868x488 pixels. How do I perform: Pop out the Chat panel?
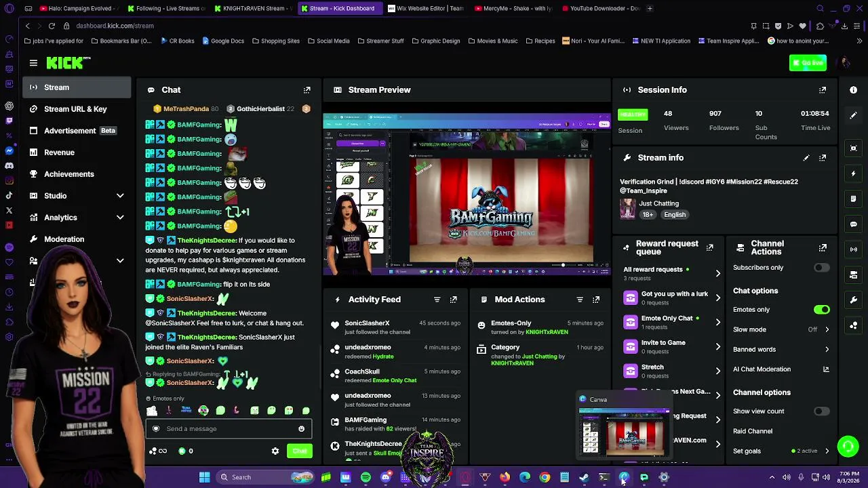307,89
